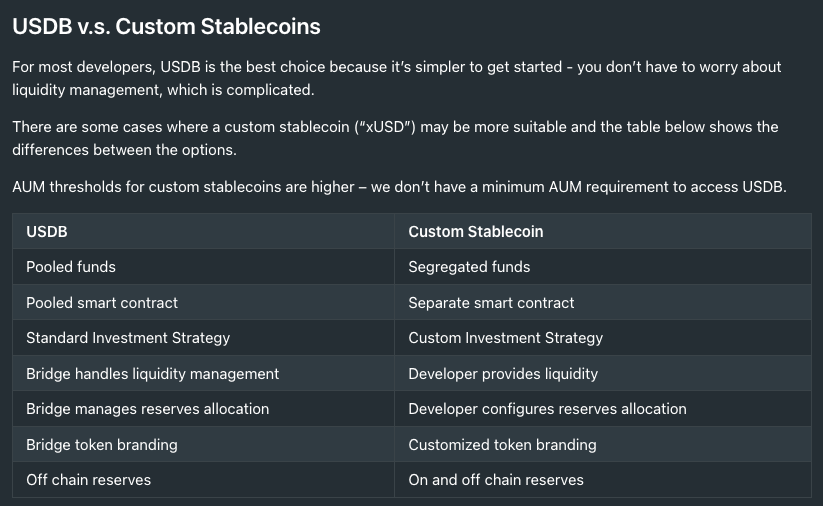Click "Bridge handles liquidity management" cell
Viewport: 823px width, 506px height.
coord(153,373)
